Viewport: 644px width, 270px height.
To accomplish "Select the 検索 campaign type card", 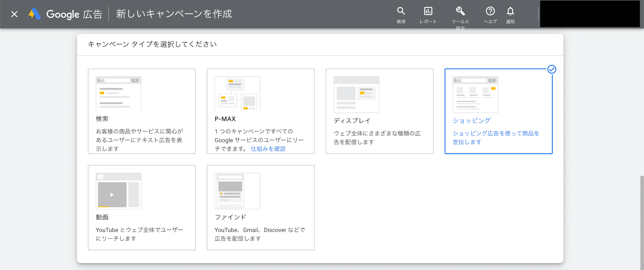I will [142, 111].
